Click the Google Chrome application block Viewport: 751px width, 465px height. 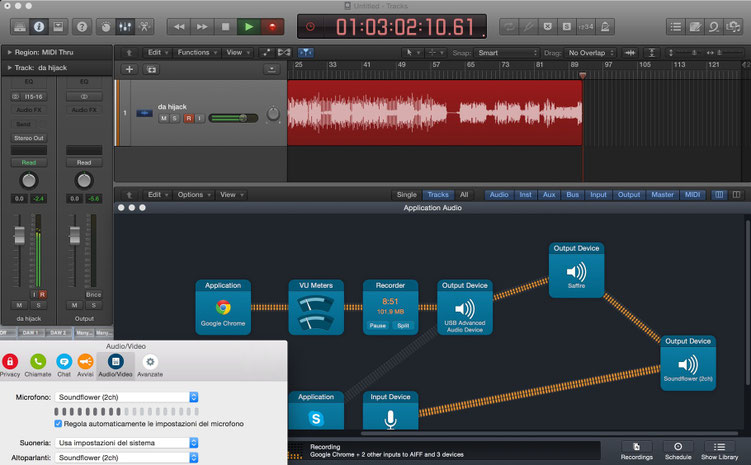coord(223,307)
